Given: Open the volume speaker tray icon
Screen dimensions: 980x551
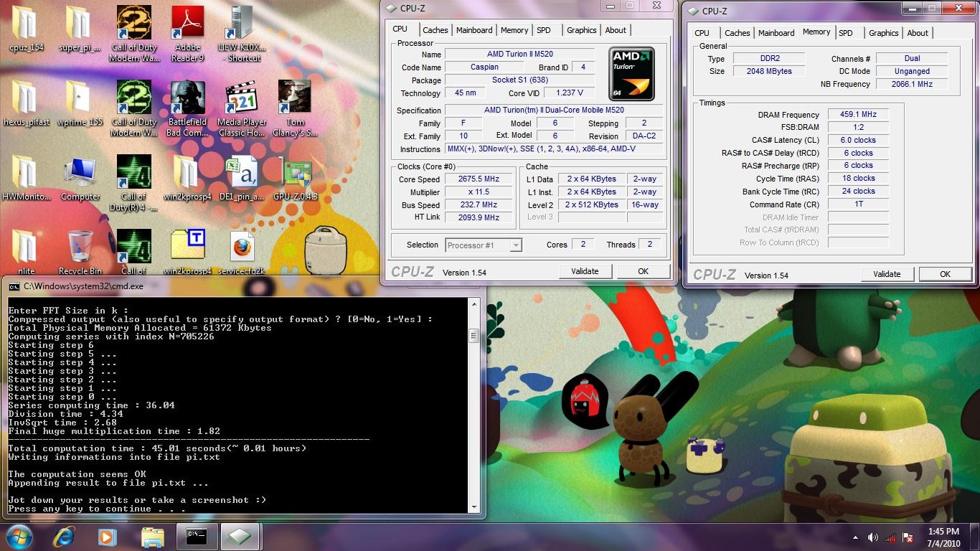Looking at the screenshot, I should [873, 537].
